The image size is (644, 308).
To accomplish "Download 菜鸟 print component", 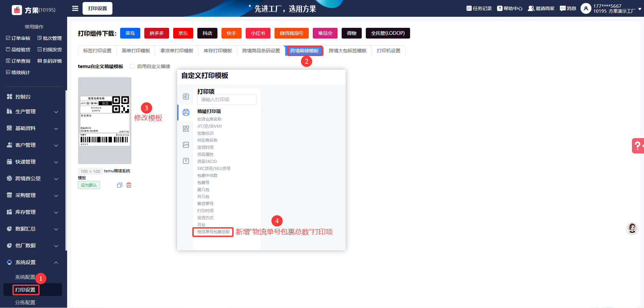I will [x=130, y=33].
